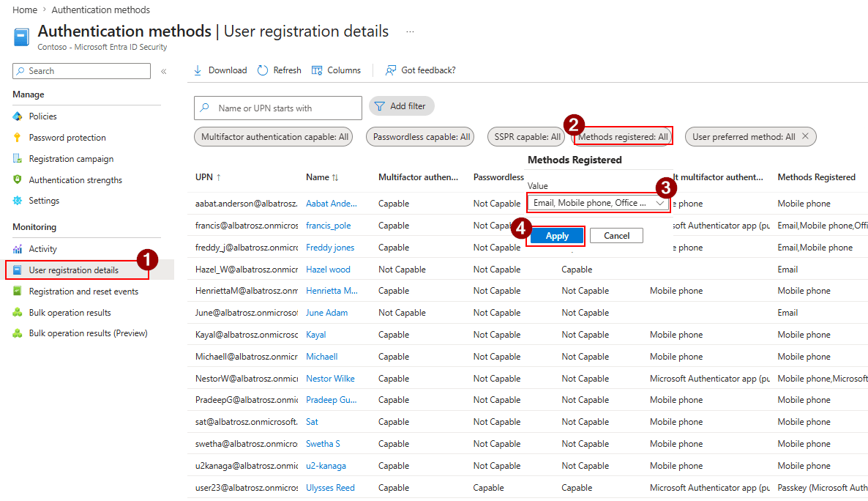Open Registration and reset events

[83, 292]
